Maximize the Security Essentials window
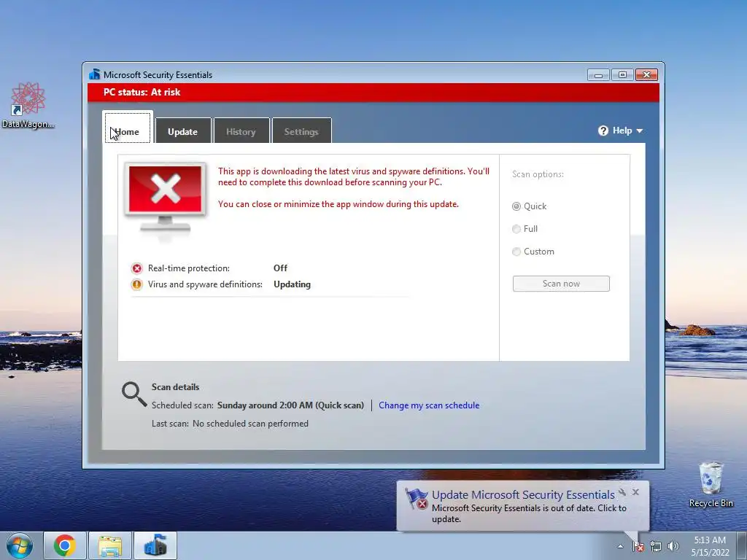The height and width of the screenshot is (560, 747). pyautogui.click(x=622, y=75)
